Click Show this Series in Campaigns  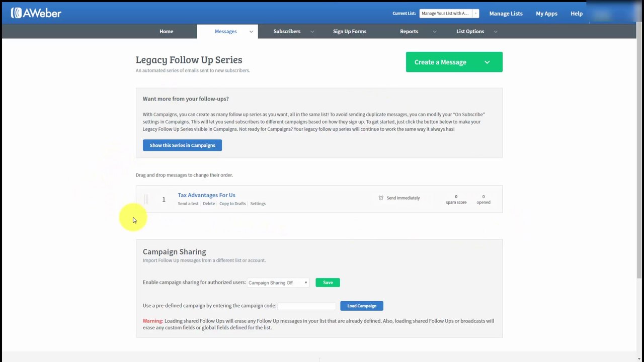point(182,145)
